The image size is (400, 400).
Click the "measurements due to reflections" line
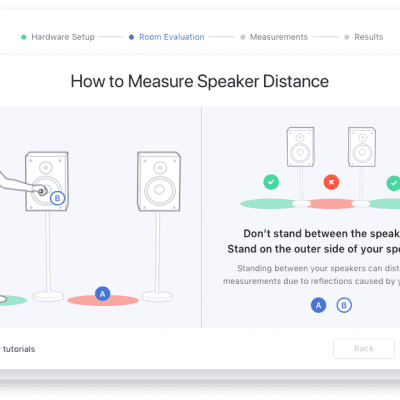click(x=311, y=281)
